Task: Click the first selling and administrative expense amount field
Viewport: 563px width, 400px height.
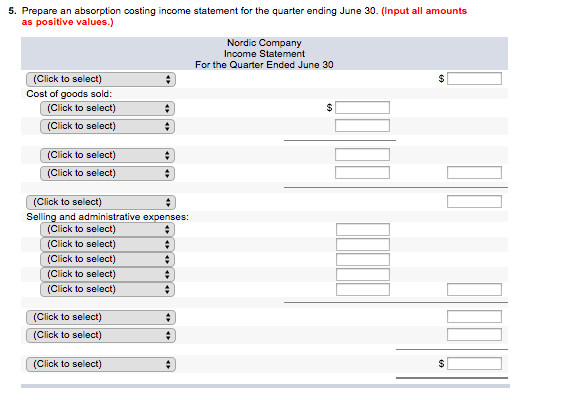Action: (363, 229)
